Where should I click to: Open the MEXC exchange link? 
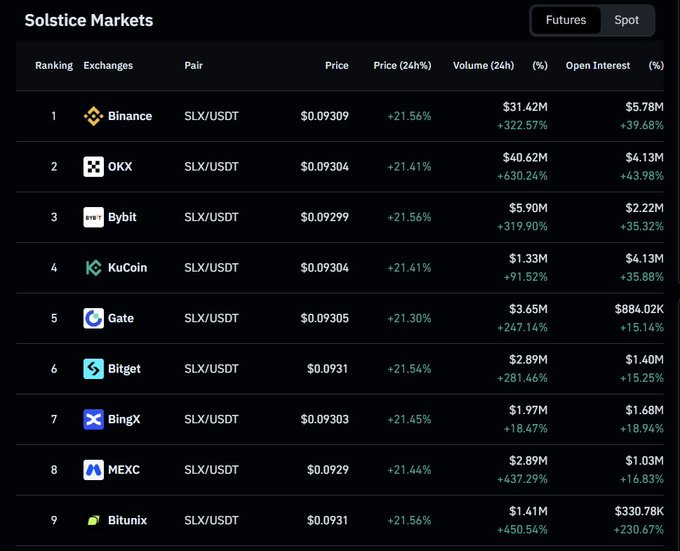[124, 470]
